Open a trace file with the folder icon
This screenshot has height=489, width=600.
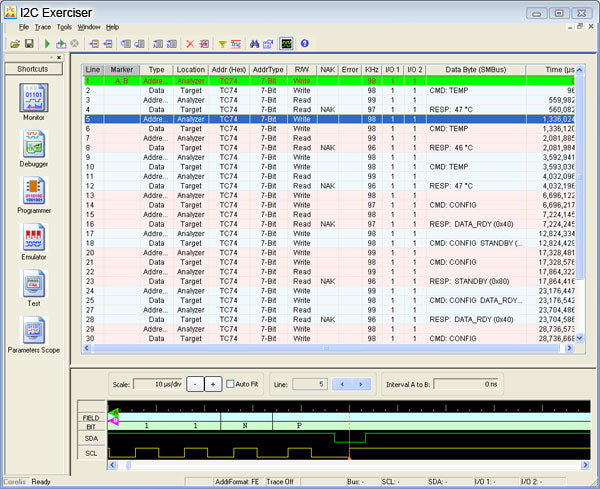point(15,44)
